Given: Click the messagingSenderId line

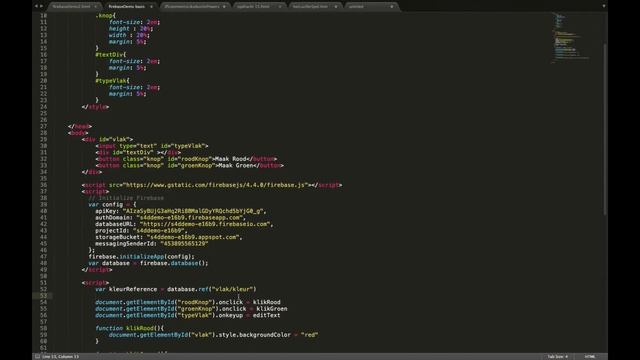Looking at the screenshot, I should [152, 244].
